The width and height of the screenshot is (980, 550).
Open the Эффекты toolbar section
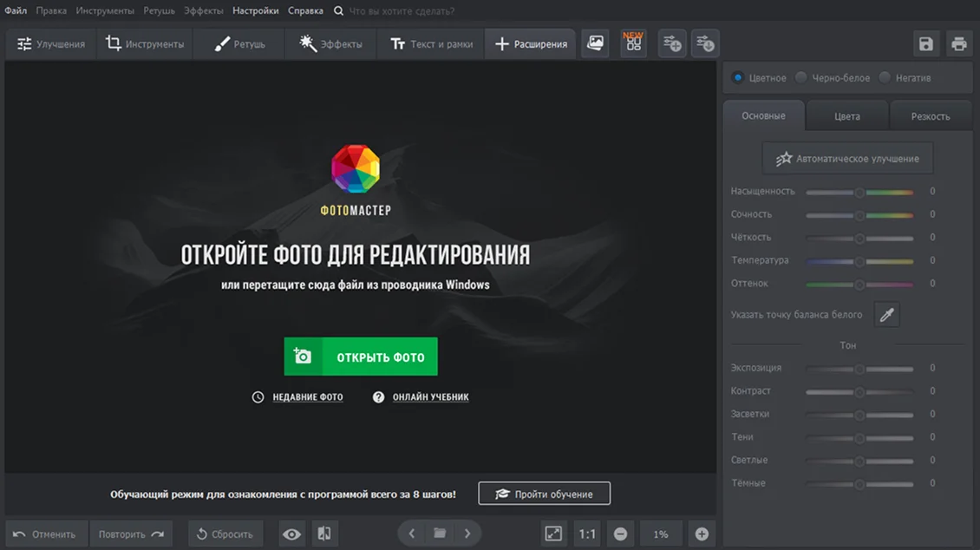pos(330,43)
